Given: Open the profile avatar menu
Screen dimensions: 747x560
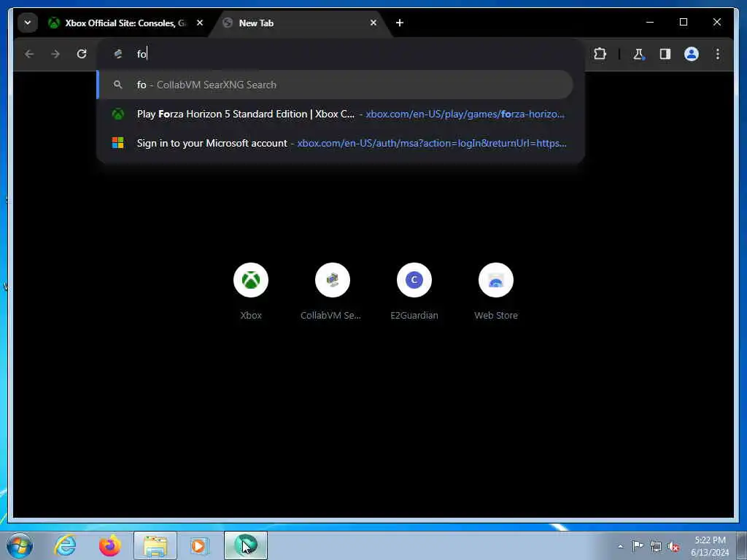Looking at the screenshot, I should [692, 54].
